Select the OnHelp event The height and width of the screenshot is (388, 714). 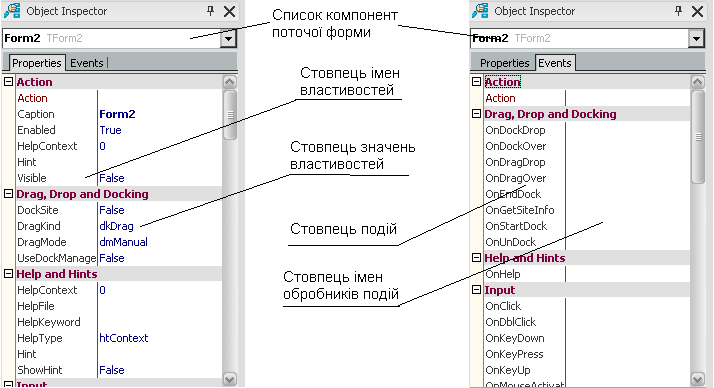(503, 274)
